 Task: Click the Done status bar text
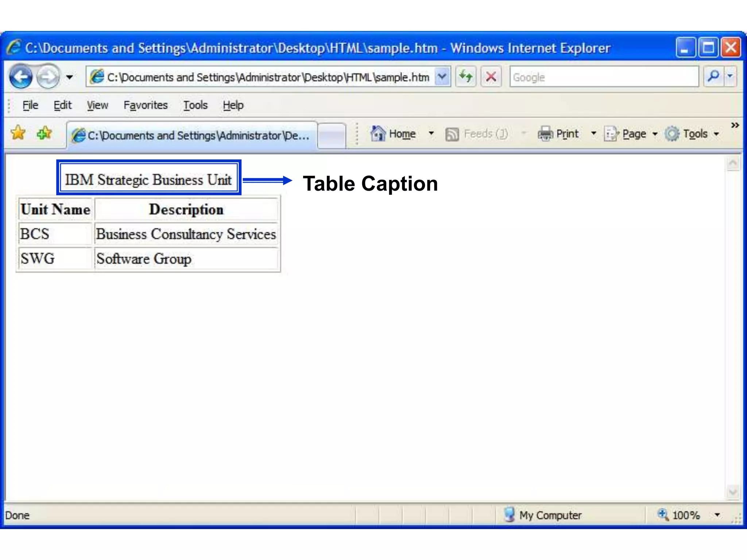(x=17, y=516)
